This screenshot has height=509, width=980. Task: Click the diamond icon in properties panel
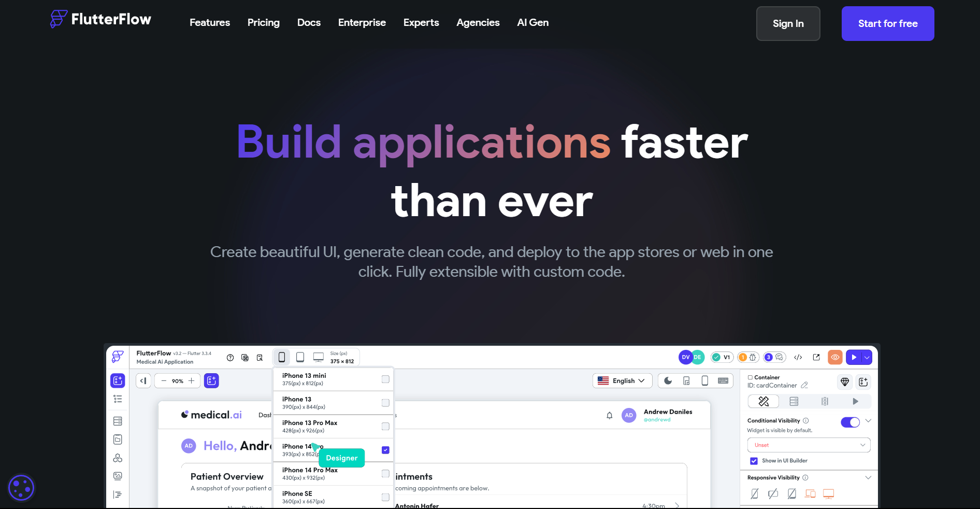(x=845, y=382)
